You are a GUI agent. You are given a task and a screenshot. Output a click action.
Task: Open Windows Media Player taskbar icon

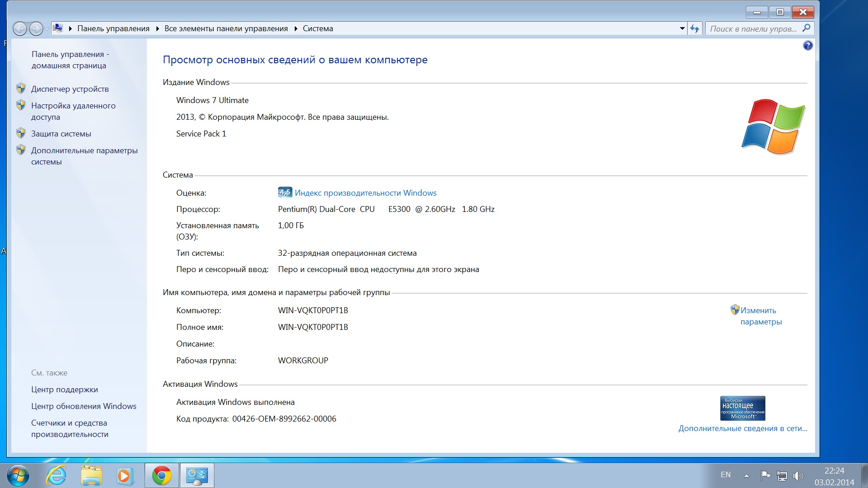tap(125, 476)
